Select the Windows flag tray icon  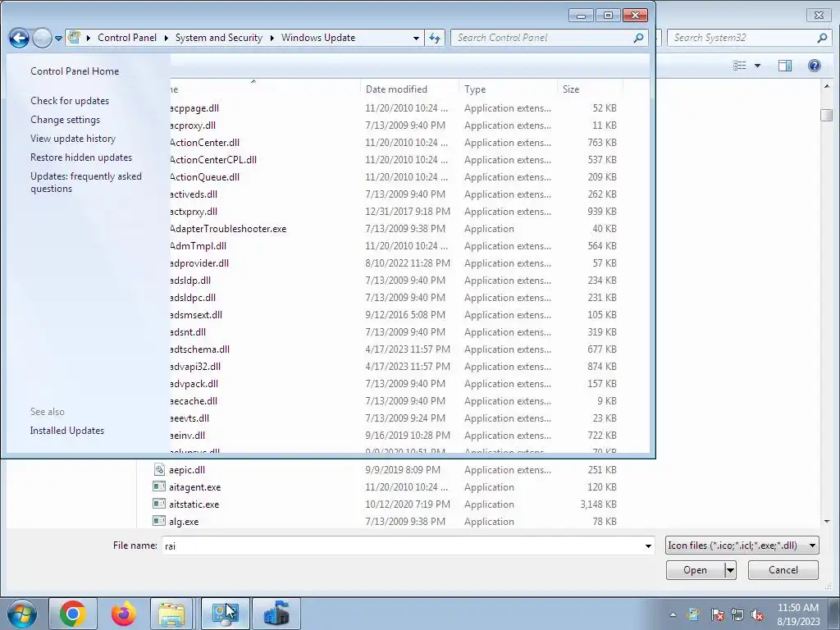pos(693,614)
